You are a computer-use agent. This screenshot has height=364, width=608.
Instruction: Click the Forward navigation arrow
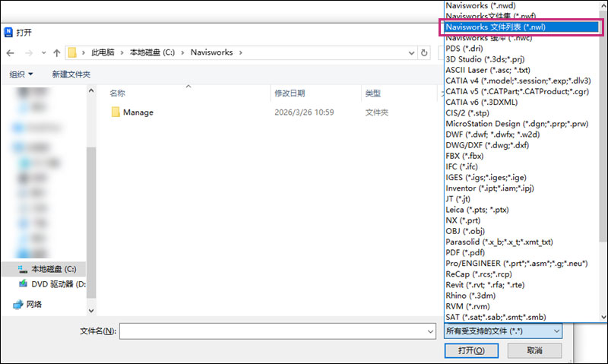[29, 52]
